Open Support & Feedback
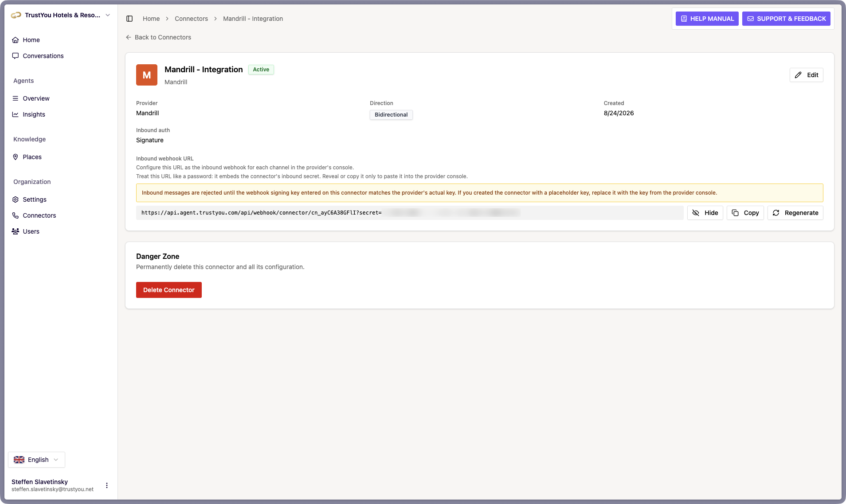 [786, 19]
